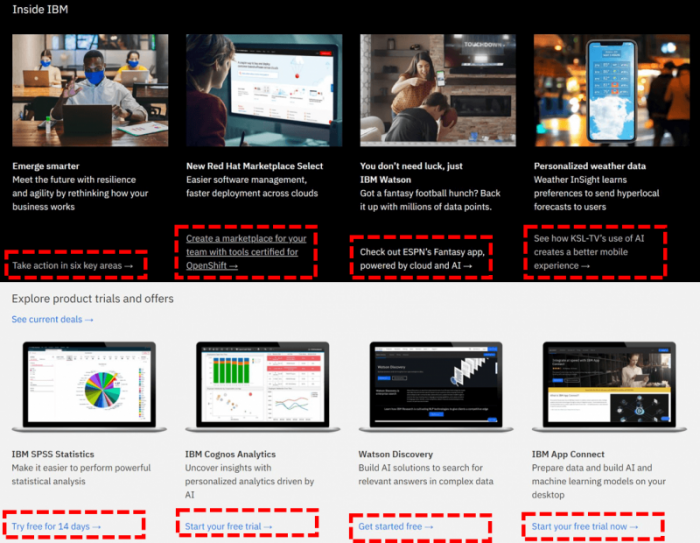This screenshot has width=700, height=543.
Task: Click the 'Personalized weather data' card title
Action: tap(590, 166)
